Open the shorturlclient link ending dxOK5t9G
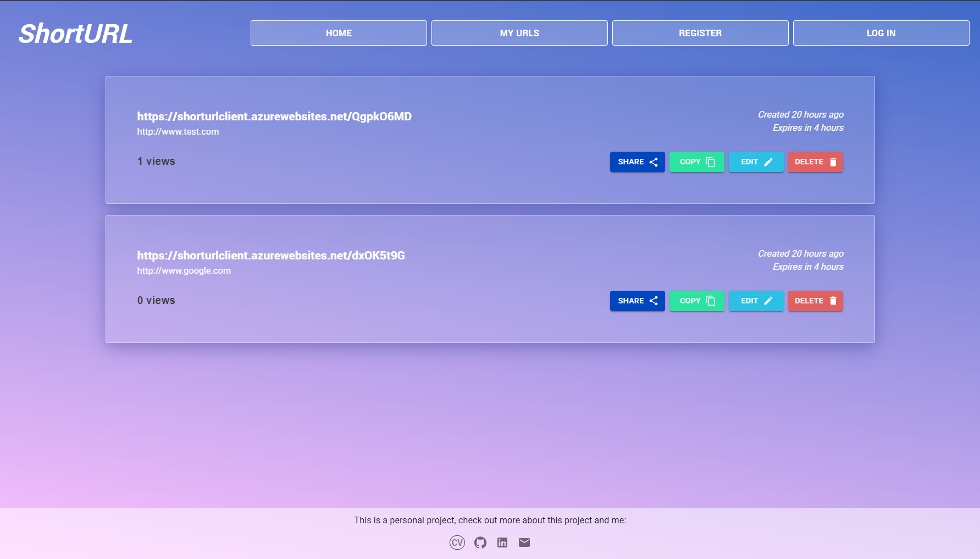The width and height of the screenshot is (980, 559). pyautogui.click(x=271, y=256)
